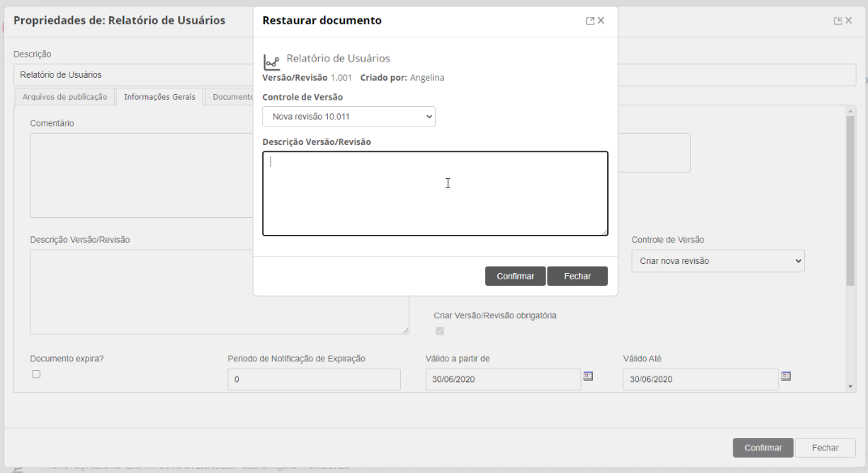Focus the dialog Descrição Versão/Revisão textarea

point(435,194)
